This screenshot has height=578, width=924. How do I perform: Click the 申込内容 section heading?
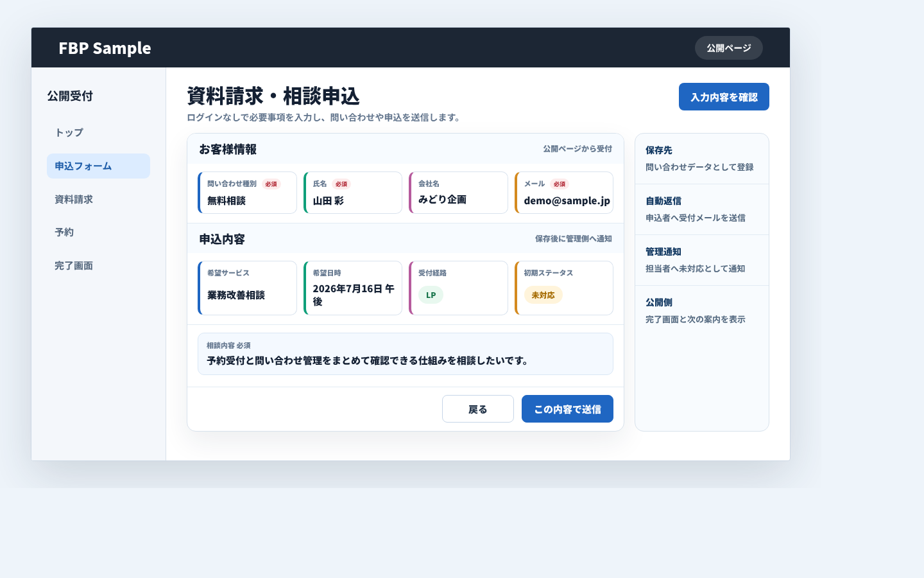tap(222, 239)
